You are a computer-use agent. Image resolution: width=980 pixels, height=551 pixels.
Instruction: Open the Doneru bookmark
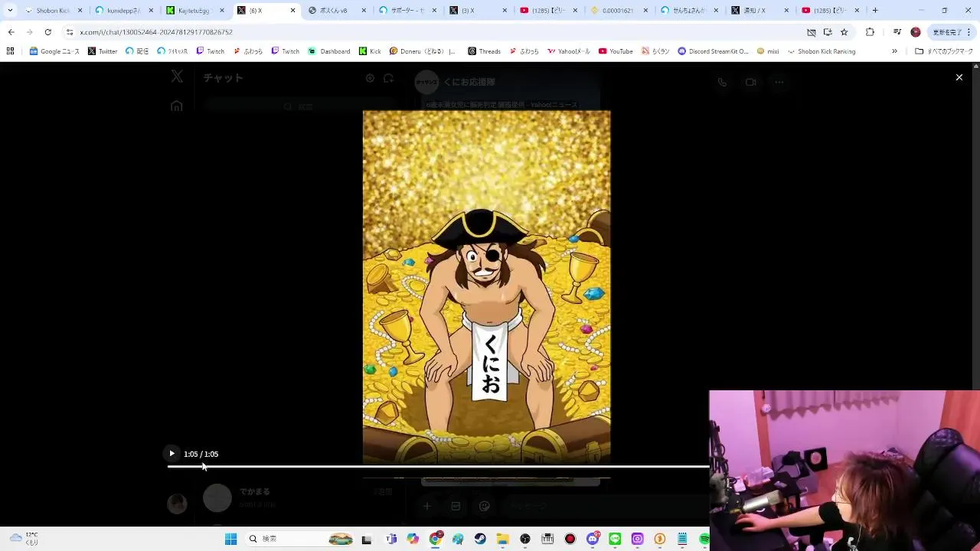[423, 51]
